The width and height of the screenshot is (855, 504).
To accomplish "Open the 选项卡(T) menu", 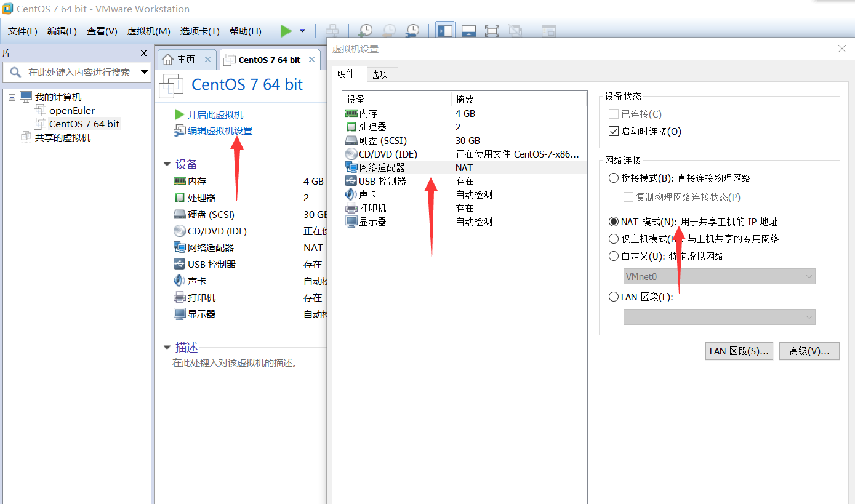I will coord(200,31).
